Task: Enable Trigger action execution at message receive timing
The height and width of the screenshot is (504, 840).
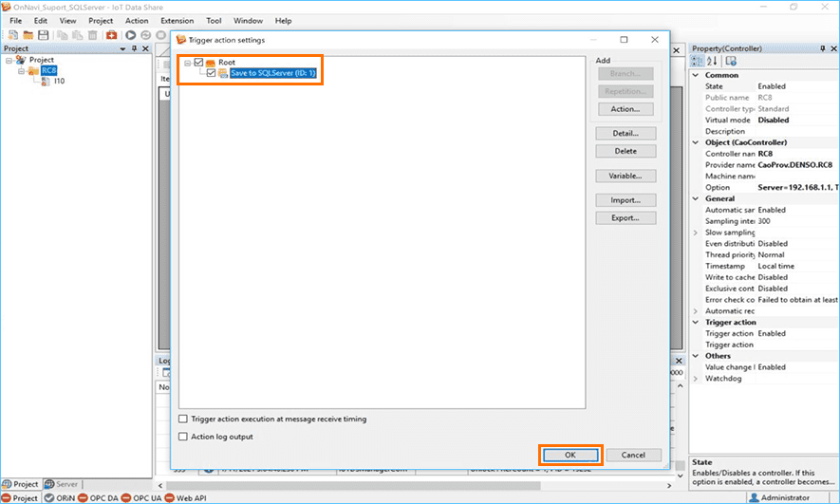Action: pyautogui.click(x=183, y=419)
